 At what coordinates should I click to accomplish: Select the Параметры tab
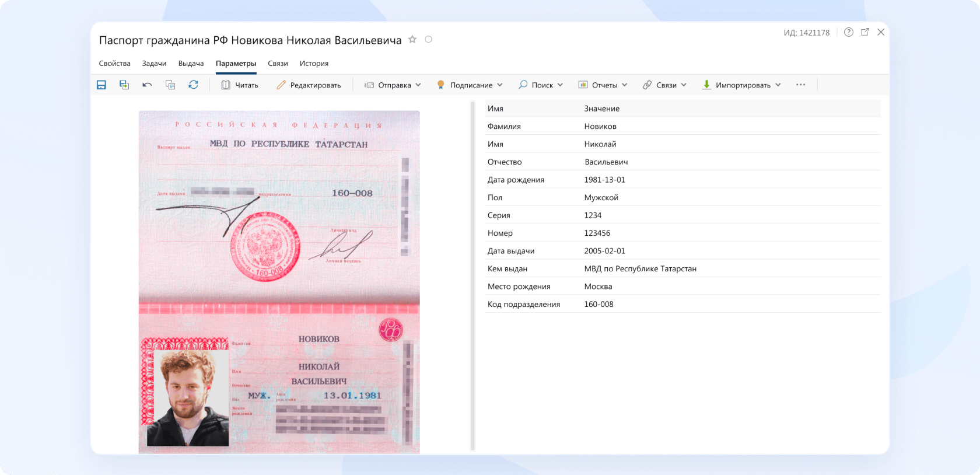236,64
